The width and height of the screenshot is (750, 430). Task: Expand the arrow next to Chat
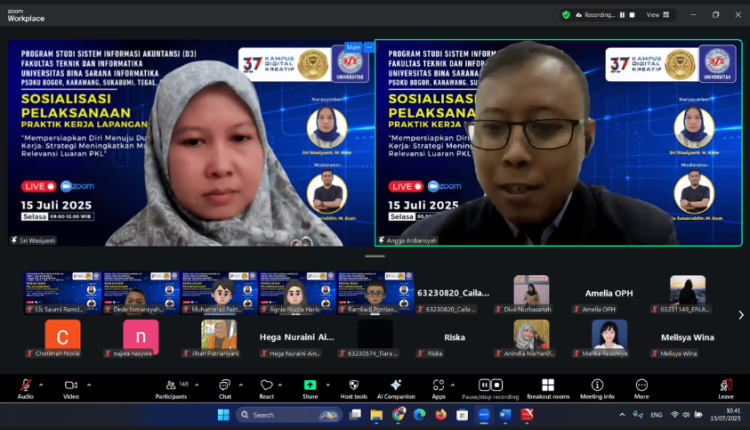[241, 385]
